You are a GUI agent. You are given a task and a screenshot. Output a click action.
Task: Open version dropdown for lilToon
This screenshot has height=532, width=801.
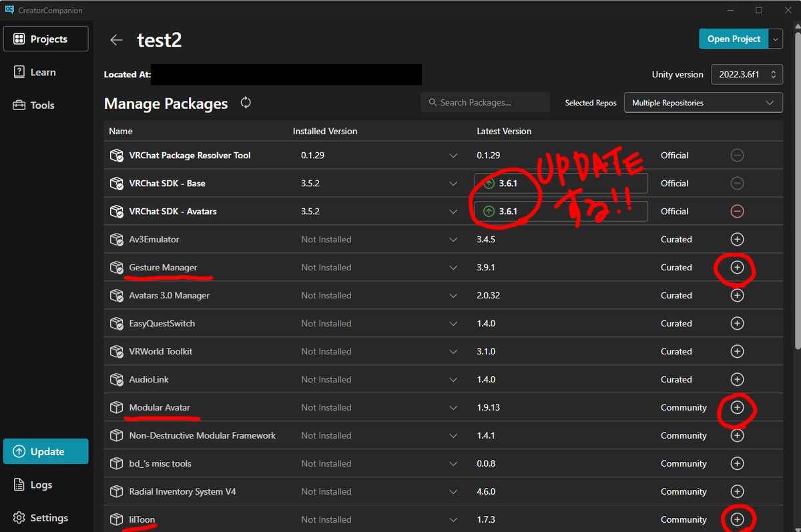(x=454, y=519)
